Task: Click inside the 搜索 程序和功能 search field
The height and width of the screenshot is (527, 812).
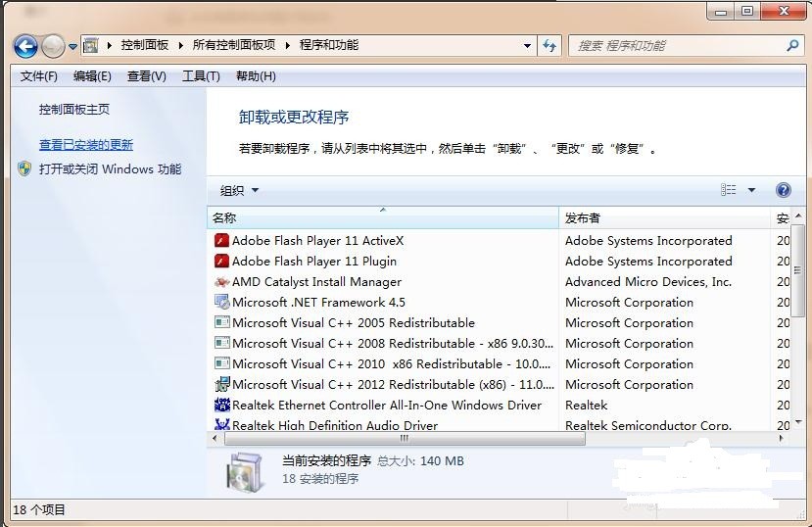Action: tap(676, 46)
